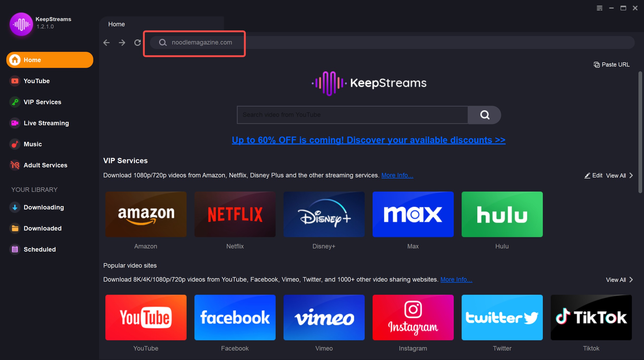Click the red Music note icon
Image resolution: width=644 pixels, height=360 pixels.
15,144
